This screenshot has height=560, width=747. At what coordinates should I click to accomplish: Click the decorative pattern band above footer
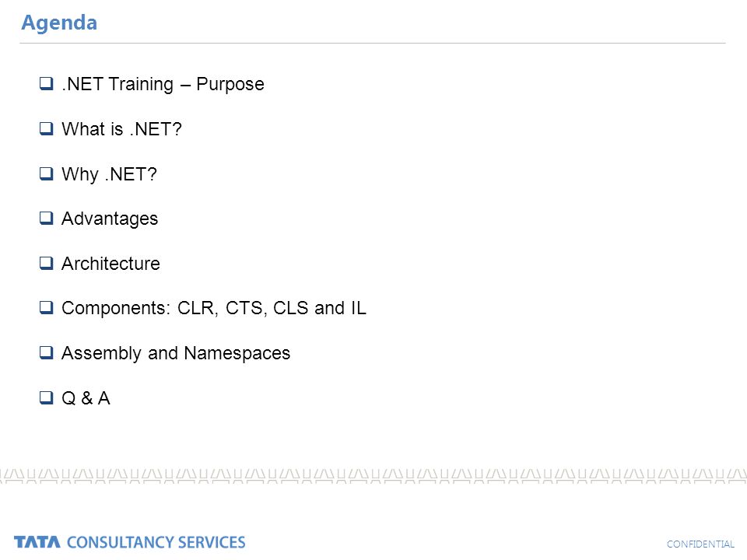(373, 476)
